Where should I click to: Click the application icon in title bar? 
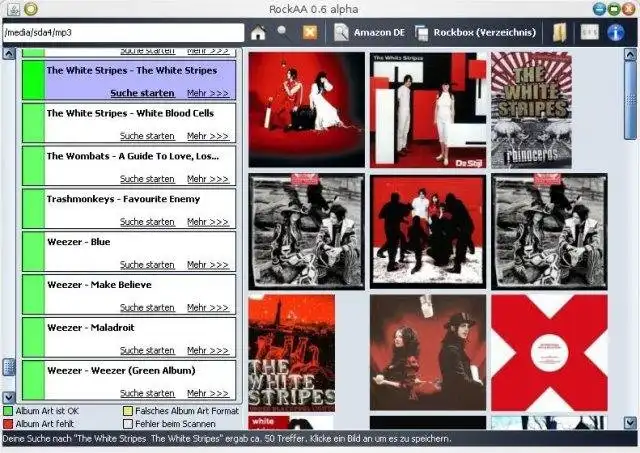pyautogui.click(x=13, y=9)
